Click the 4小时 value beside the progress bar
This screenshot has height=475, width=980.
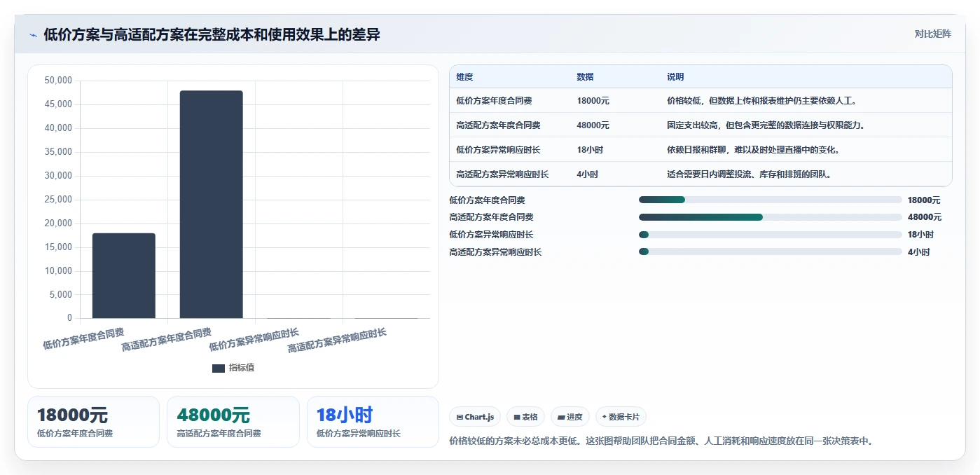pyautogui.click(x=919, y=252)
